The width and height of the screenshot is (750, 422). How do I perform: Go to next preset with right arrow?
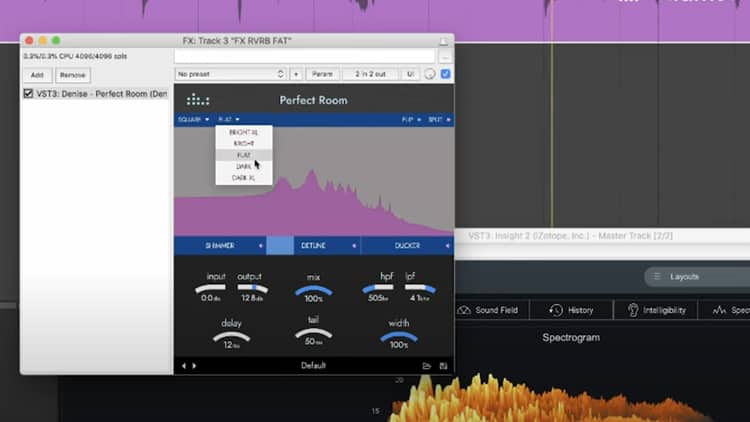point(194,366)
